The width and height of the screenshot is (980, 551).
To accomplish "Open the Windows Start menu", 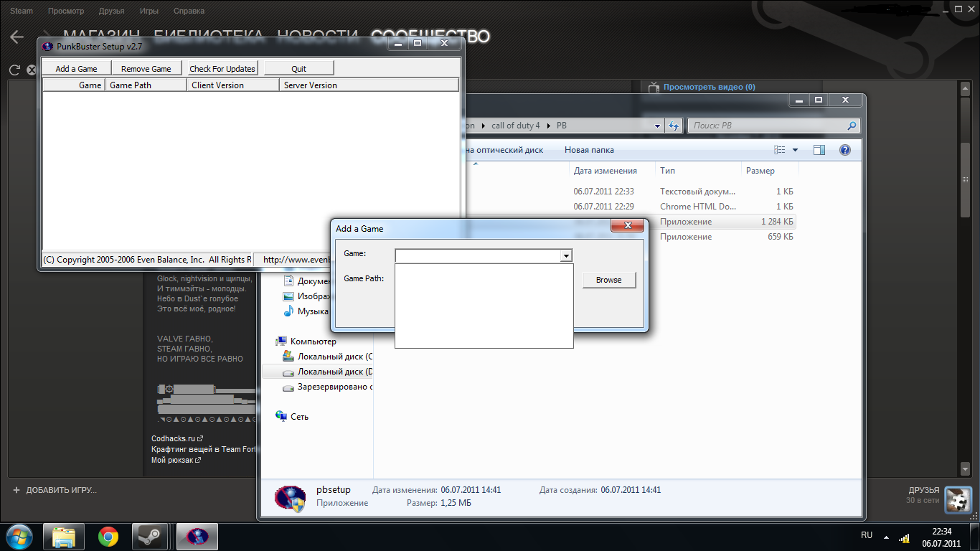I will (19, 536).
